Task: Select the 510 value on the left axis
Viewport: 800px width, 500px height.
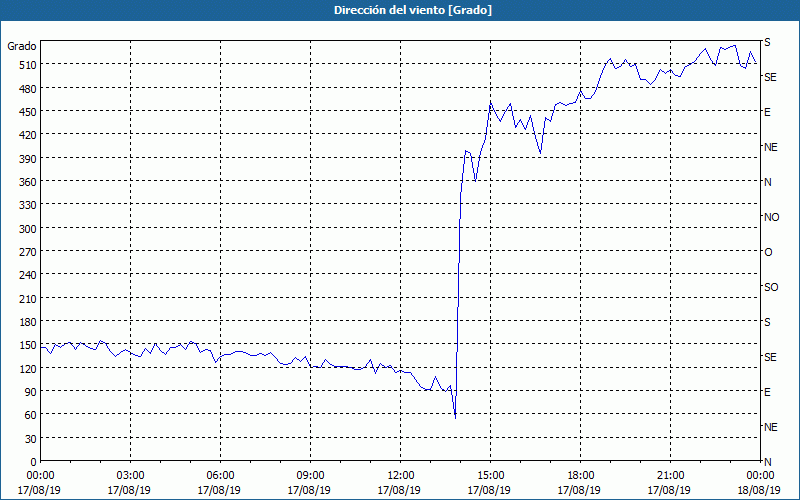Action: [29, 65]
